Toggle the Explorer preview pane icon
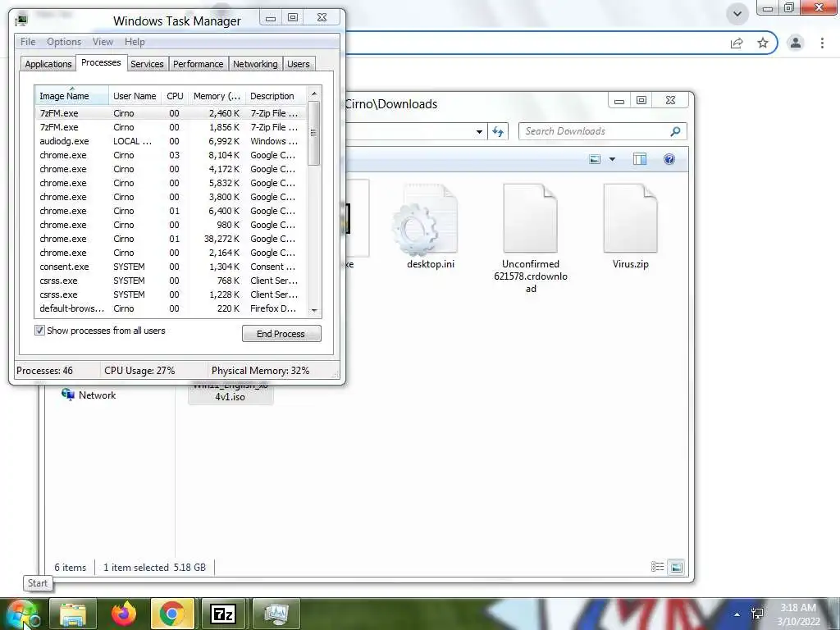 [640, 159]
